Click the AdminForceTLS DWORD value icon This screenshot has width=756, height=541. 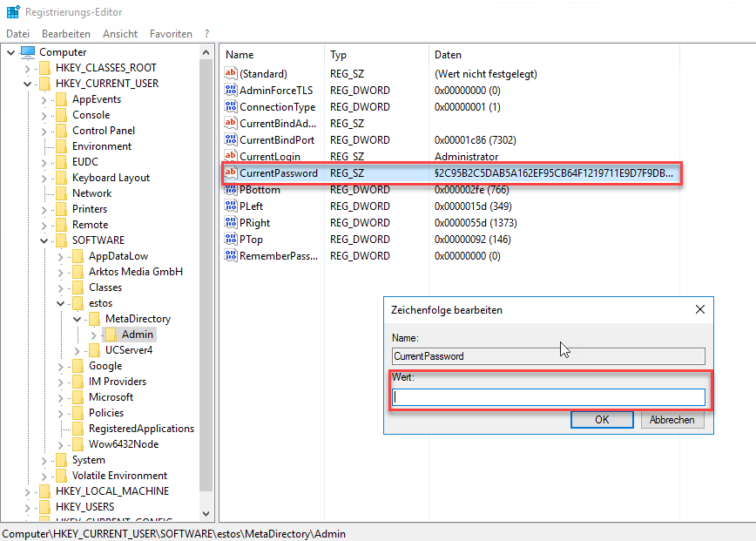231,91
